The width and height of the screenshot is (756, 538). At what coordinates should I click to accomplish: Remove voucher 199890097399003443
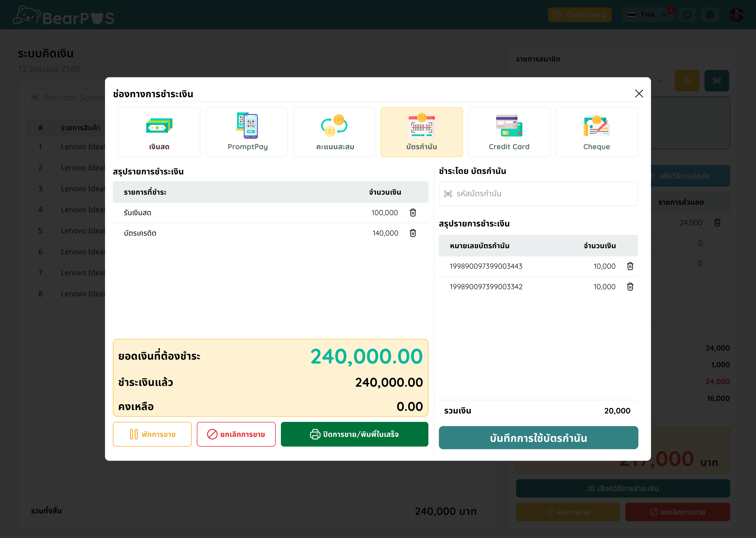pyautogui.click(x=630, y=266)
